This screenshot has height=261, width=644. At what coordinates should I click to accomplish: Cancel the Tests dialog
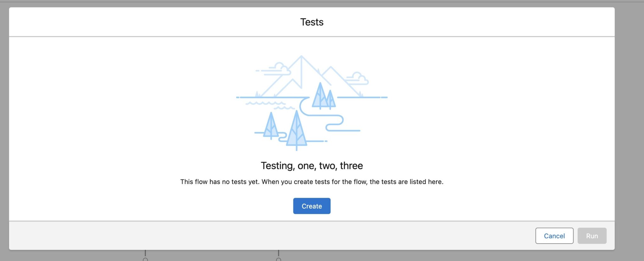pyautogui.click(x=554, y=236)
